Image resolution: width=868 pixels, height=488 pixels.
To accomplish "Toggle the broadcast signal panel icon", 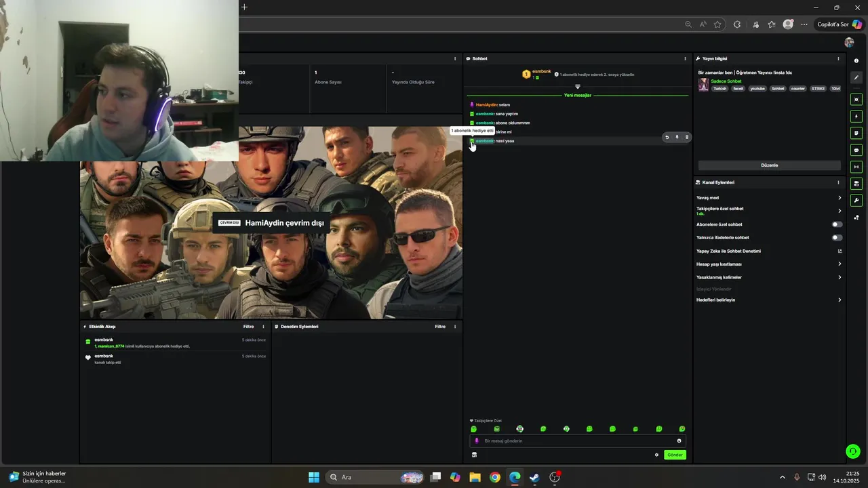I will coord(856,167).
